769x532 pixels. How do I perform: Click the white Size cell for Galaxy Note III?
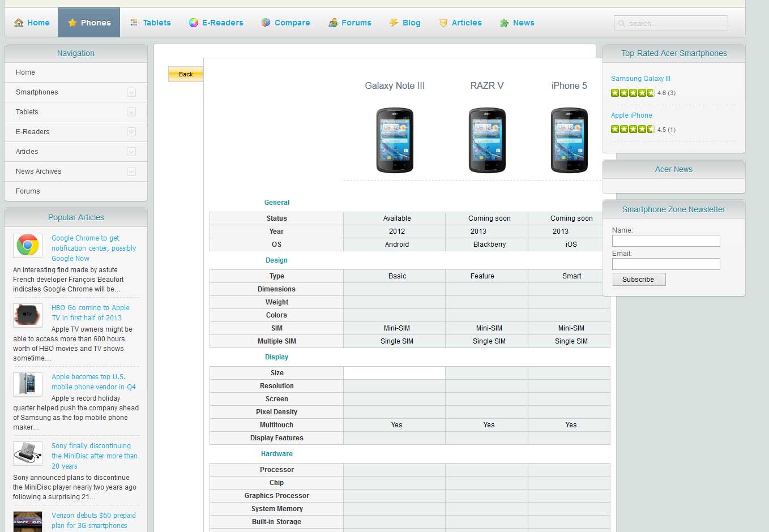coord(394,373)
